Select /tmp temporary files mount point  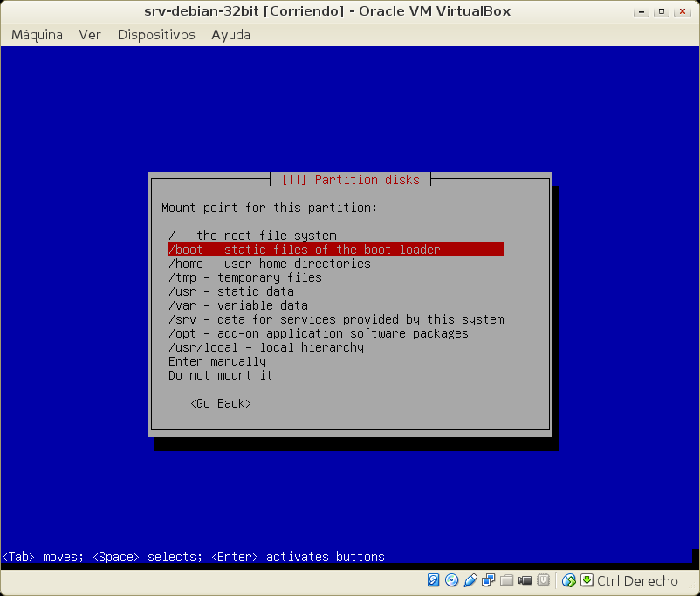click(244, 277)
